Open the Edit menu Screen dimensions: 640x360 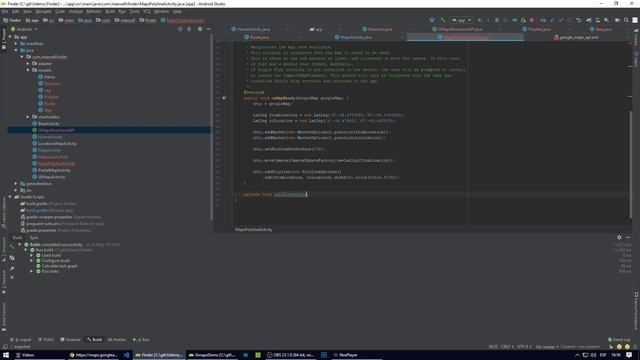tap(16, 11)
